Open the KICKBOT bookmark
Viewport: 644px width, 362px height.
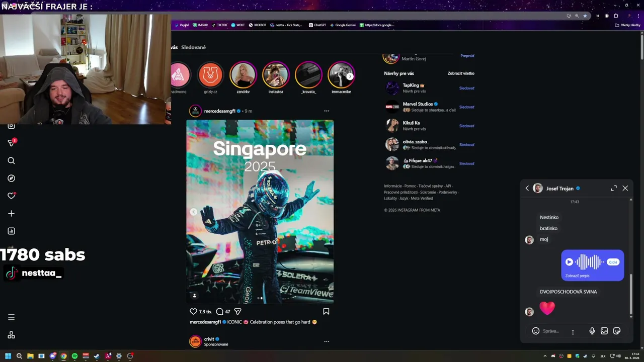click(x=258, y=25)
